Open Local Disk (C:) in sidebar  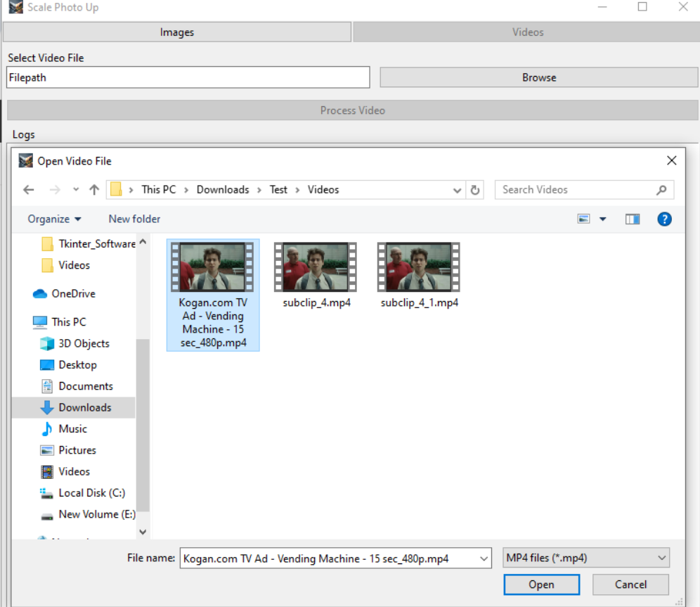pyautogui.click(x=91, y=493)
